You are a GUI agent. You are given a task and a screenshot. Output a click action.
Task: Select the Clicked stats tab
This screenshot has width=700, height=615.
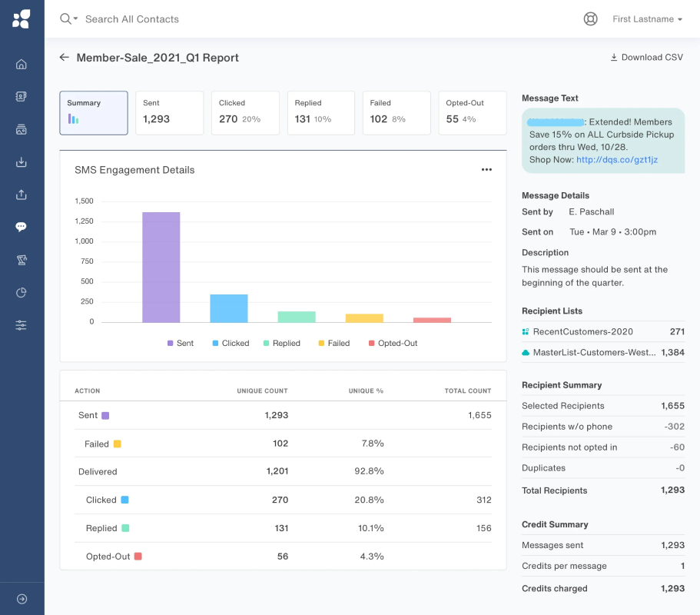[x=245, y=113]
